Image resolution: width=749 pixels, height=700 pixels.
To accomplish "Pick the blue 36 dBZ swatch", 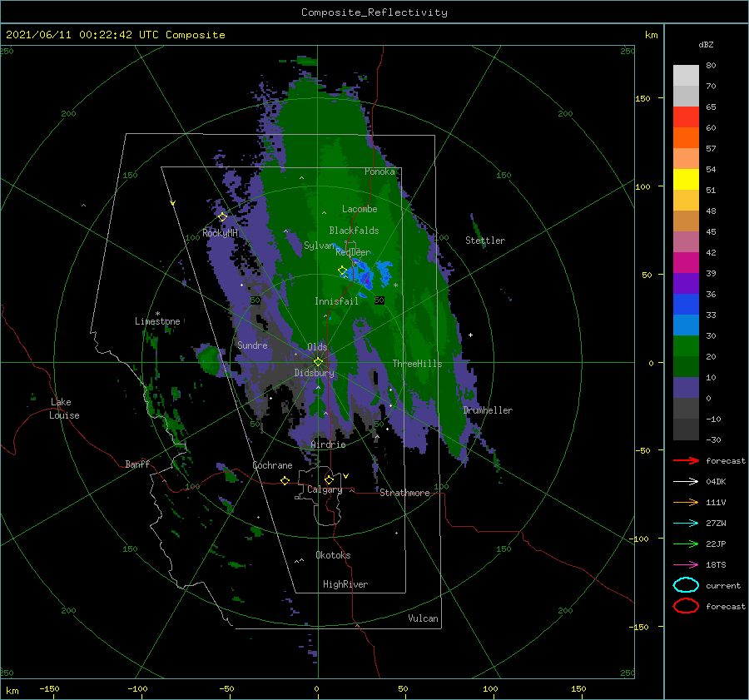I will 686,304.
